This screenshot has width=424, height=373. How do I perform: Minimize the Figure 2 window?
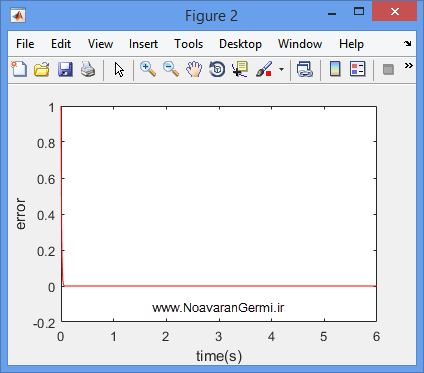332,13
